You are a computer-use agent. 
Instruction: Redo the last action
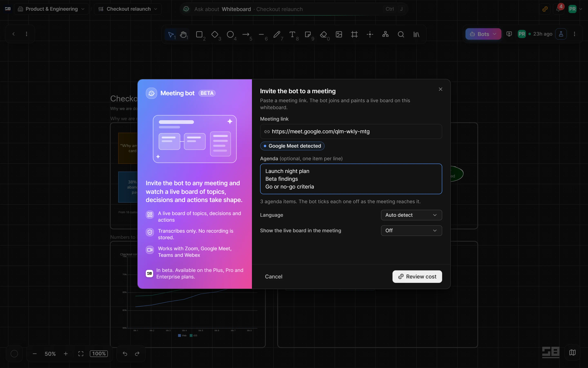[137, 354]
